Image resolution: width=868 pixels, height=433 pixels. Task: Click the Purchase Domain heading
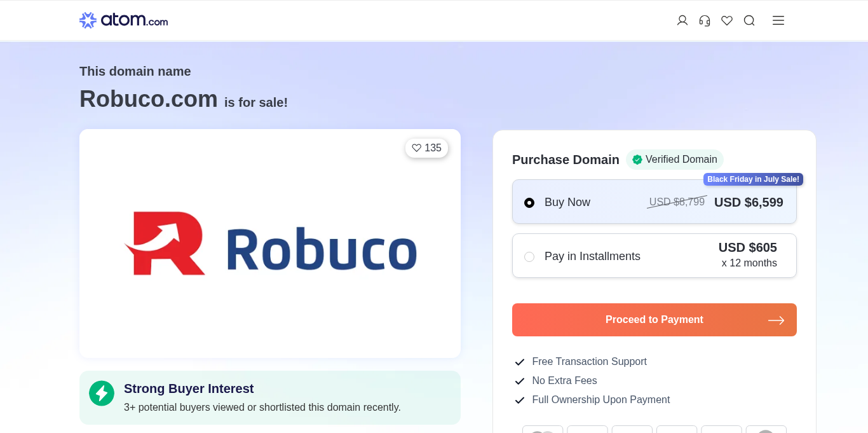pos(566,160)
